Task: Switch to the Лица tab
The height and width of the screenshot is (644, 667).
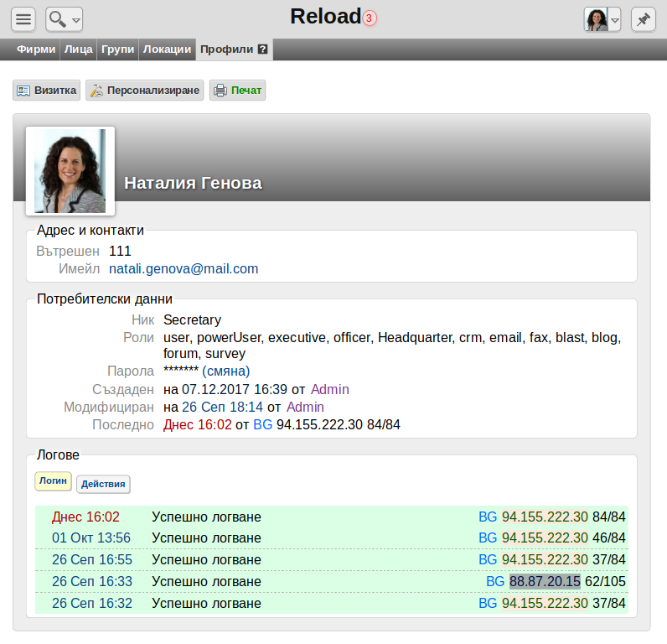Action: (x=78, y=49)
